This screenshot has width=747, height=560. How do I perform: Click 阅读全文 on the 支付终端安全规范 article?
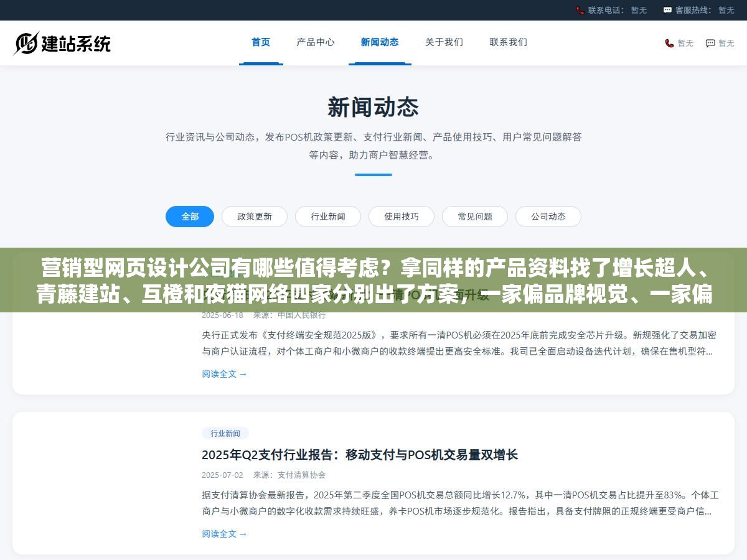click(224, 374)
